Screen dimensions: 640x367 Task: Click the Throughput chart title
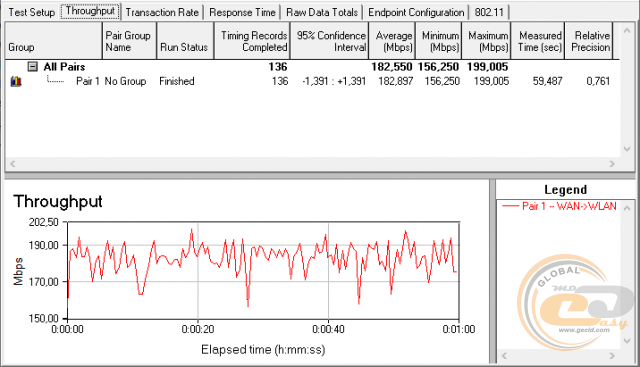click(58, 202)
